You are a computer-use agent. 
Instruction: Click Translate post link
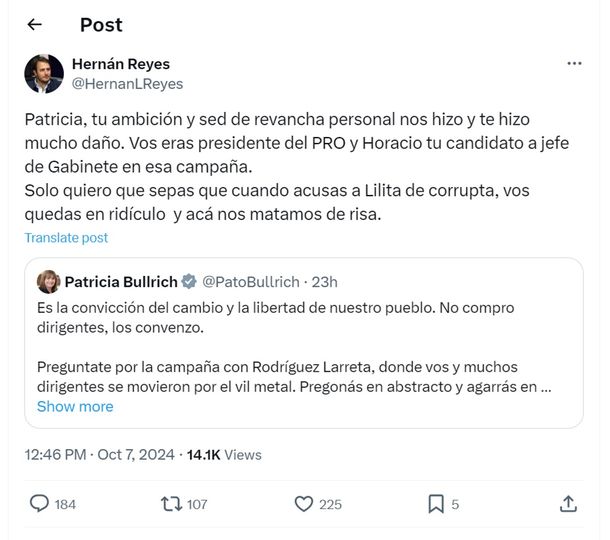tap(66, 238)
